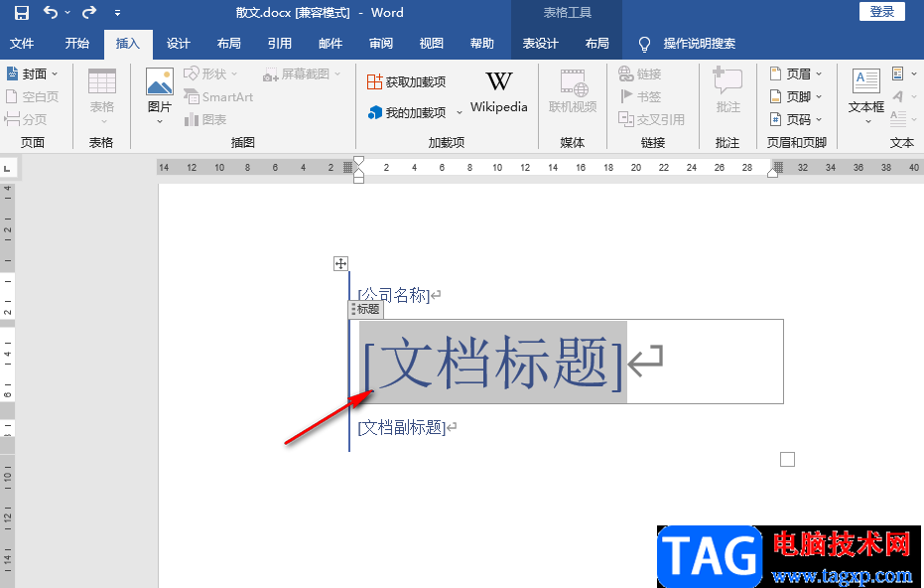This screenshot has height=588, width=924.
Task: Click 获取加载项 to get add-ins
Action: 406,82
